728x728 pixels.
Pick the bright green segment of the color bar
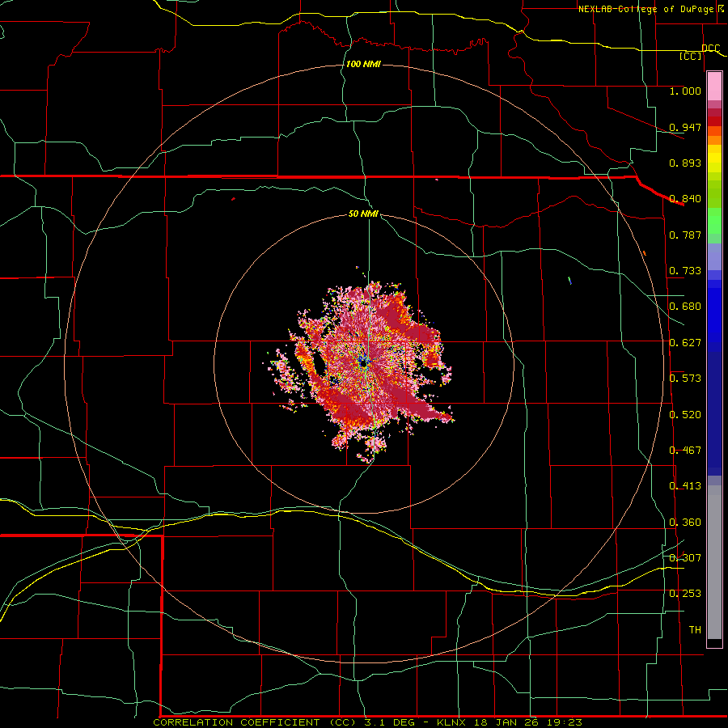click(714, 221)
